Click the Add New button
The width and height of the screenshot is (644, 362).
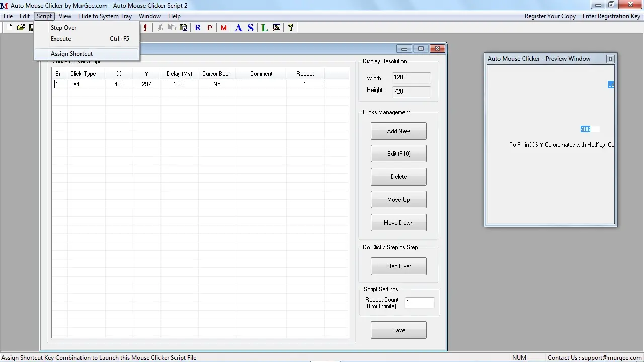[x=398, y=131]
